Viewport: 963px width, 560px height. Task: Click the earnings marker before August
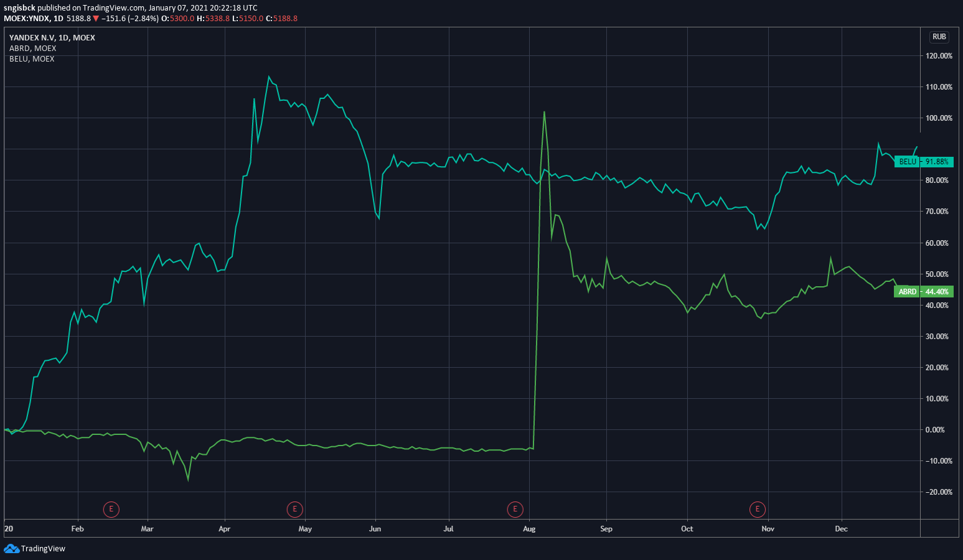pyautogui.click(x=515, y=510)
